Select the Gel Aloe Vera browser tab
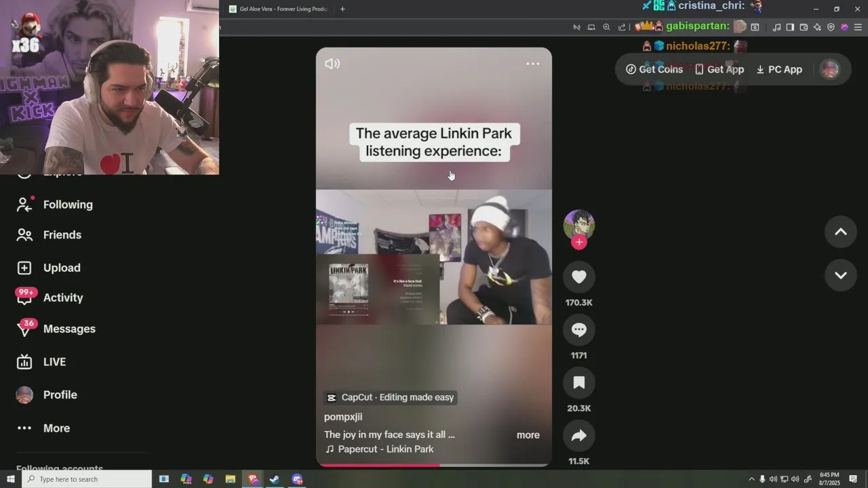The width and height of the screenshot is (868, 488). click(x=278, y=9)
